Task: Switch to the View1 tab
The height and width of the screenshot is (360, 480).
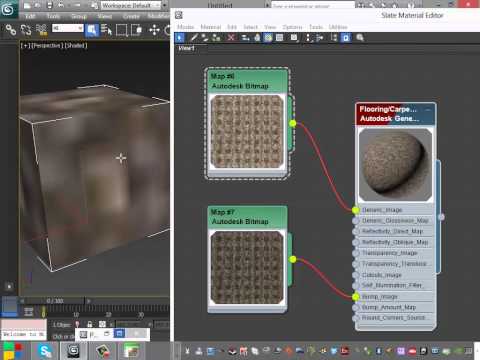Action: click(x=186, y=48)
